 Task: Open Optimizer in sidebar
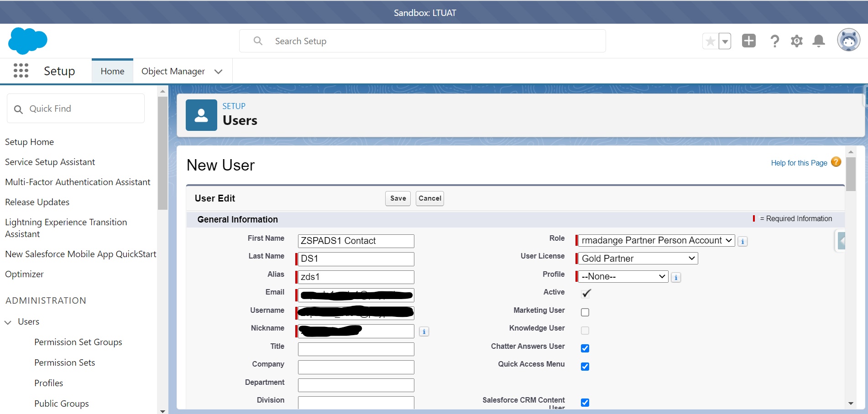click(x=24, y=274)
